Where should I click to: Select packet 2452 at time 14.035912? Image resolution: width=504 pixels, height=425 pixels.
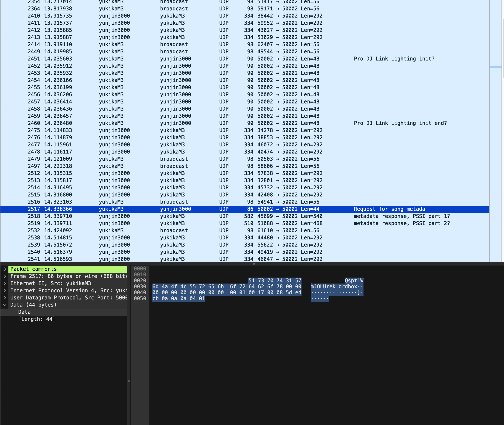[x=245, y=66]
